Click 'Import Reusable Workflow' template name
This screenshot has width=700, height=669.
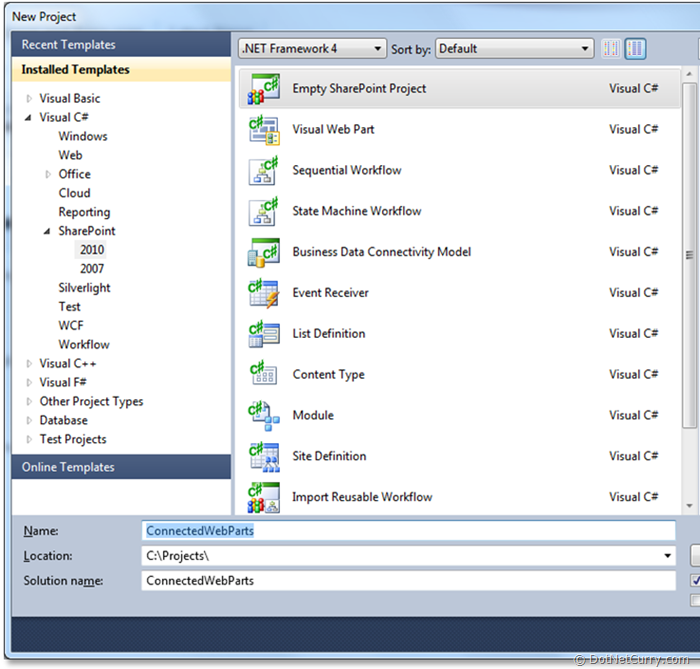coord(362,497)
